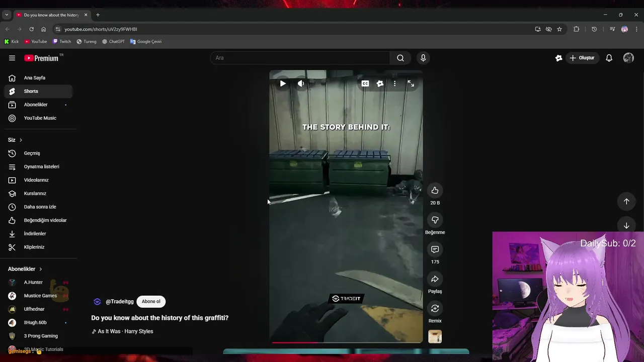Close the YouTube Shorts browser tab
This screenshot has height=362, width=644.
click(x=86, y=15)
